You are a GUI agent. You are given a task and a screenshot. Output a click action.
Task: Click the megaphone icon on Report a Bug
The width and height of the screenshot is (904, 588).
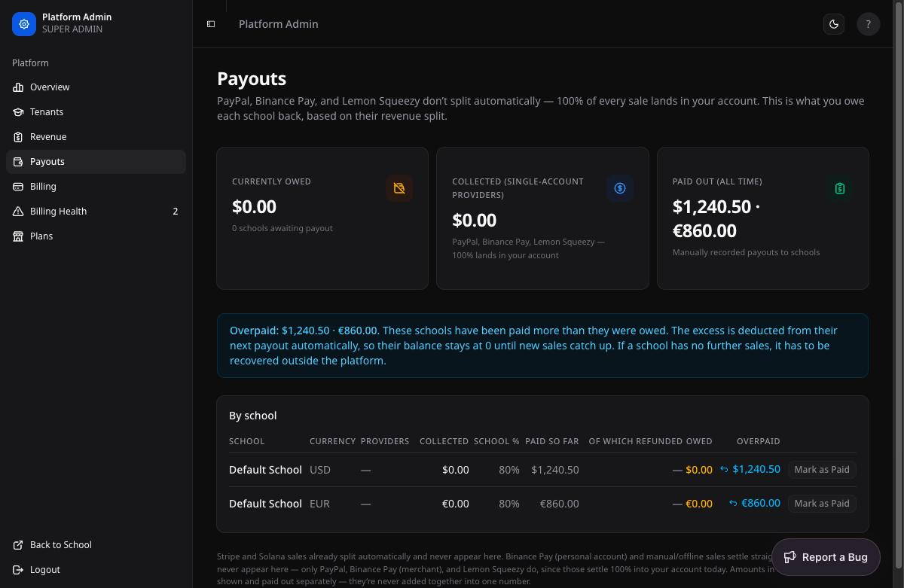click(790, 557)
